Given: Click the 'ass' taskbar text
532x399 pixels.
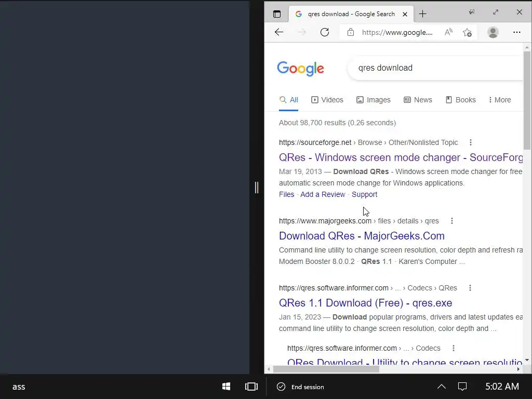Looking at the screenshot, I should click(19, 387).
